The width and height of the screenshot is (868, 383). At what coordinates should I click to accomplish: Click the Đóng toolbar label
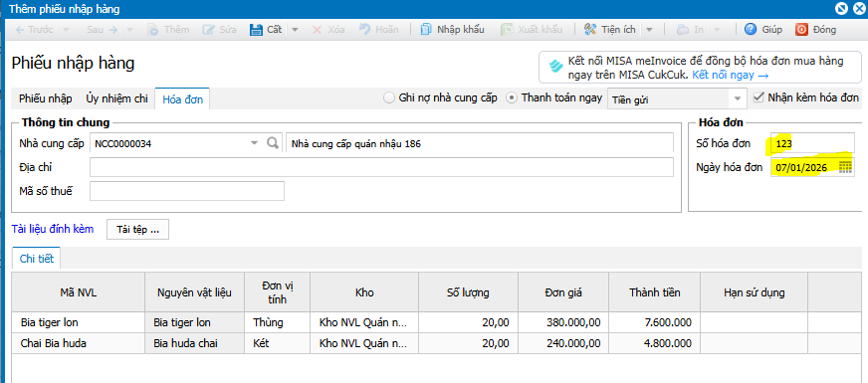(825, 30)
